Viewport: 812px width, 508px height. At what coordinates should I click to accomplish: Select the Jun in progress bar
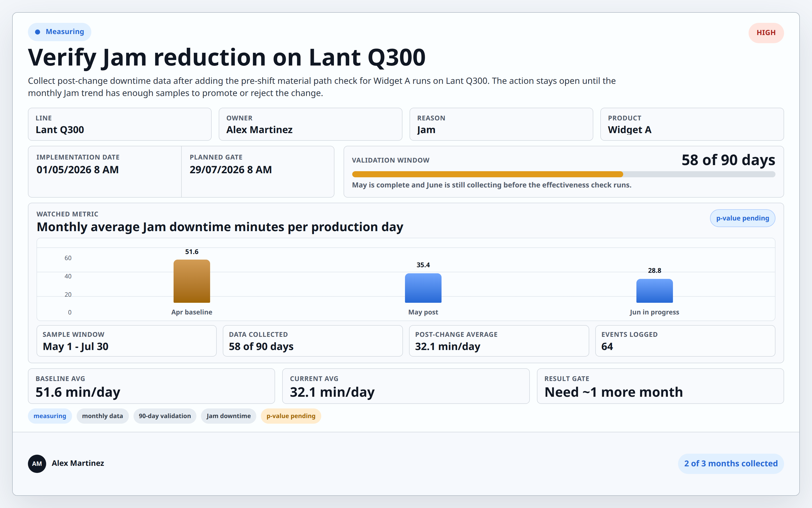tap(654, 291)
